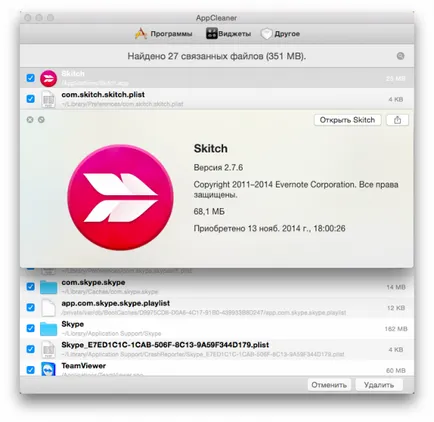434x422 pixels.
Task: Click the Версия 2.7.6 text
Action: point(218,167)
